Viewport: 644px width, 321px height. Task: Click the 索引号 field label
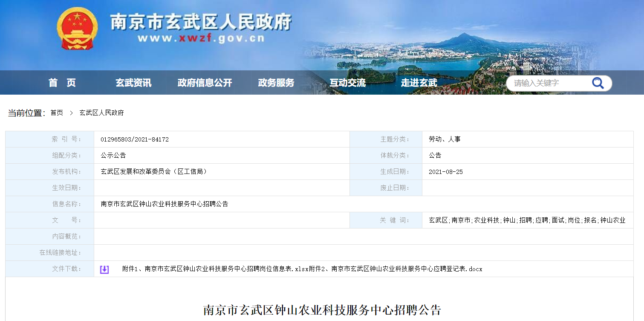click(66, 139)
